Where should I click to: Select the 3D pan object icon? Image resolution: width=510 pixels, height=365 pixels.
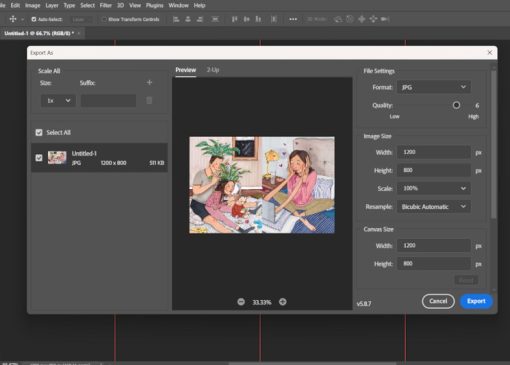362,19
